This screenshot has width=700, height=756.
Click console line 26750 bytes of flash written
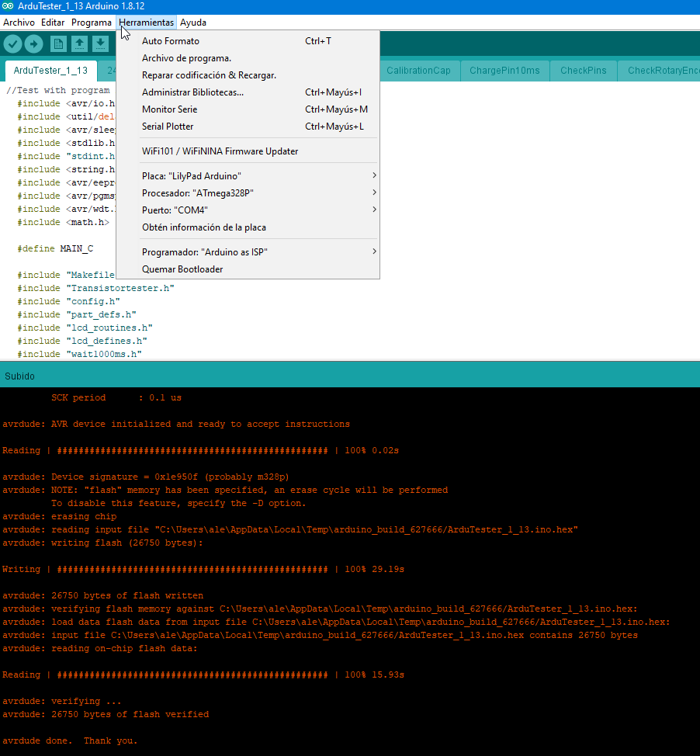[102, 595]
